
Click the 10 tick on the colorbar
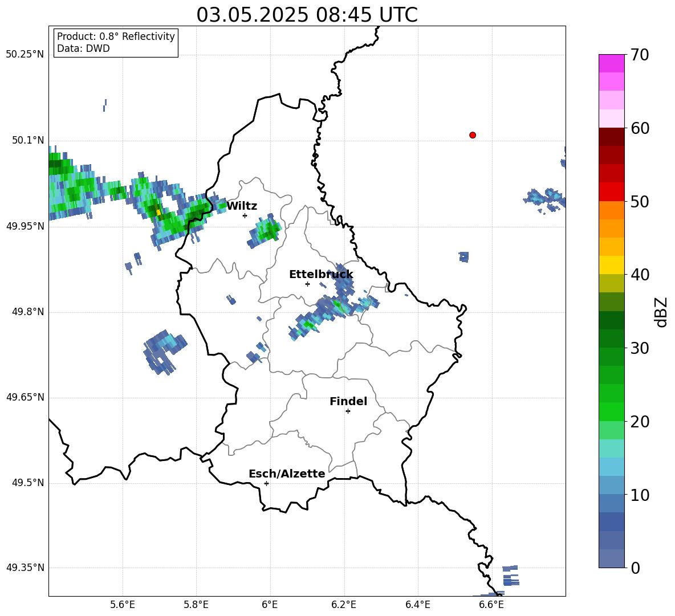click(640, 495)
